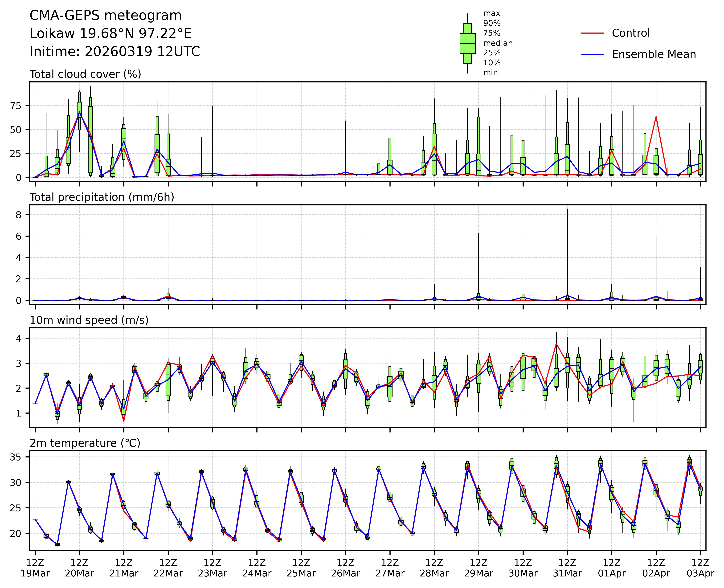Click the '2m temperature (℃)' panel title
The height and width of the screenshot is (588, 724).
(85, 443)
